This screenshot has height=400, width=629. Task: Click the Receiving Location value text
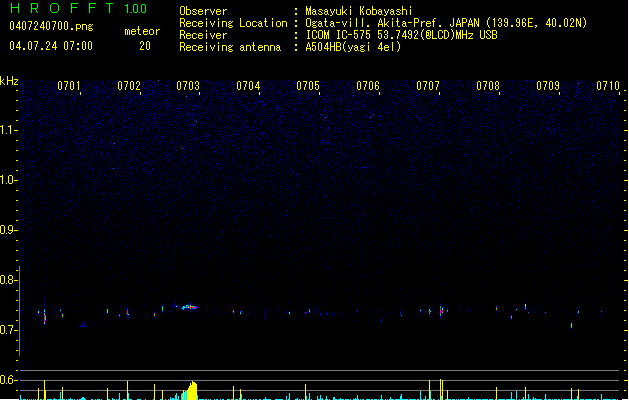pyautogui.click(x=446, y=23)
